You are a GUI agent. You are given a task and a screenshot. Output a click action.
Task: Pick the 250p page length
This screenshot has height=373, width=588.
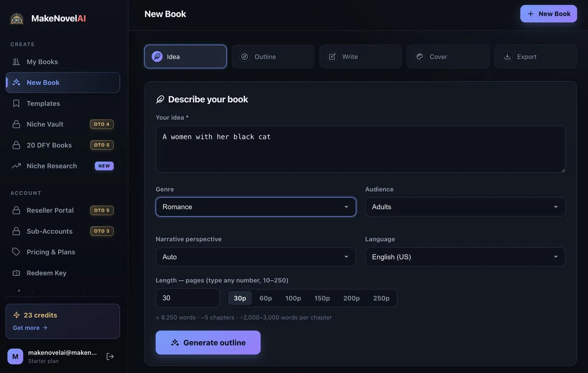click(x=381, y=298)
